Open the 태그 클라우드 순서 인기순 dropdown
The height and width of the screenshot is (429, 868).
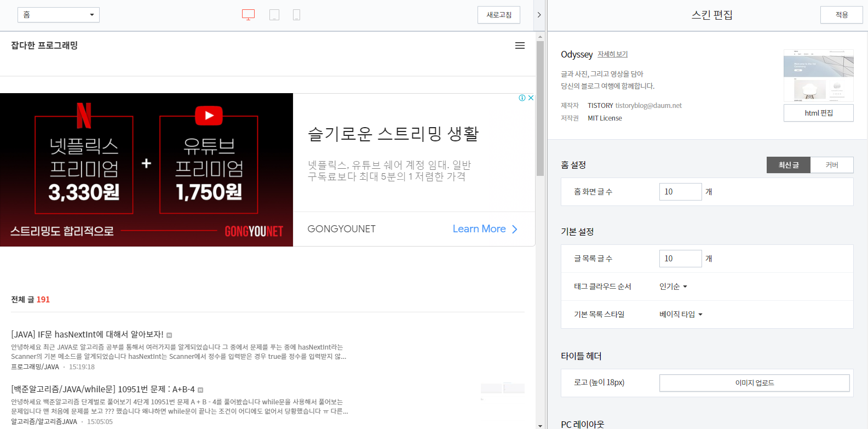pyautogui.click(x=673, y=287)
